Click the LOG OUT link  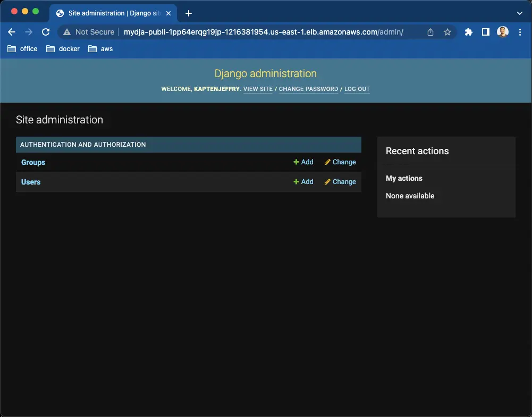(357, 89)
